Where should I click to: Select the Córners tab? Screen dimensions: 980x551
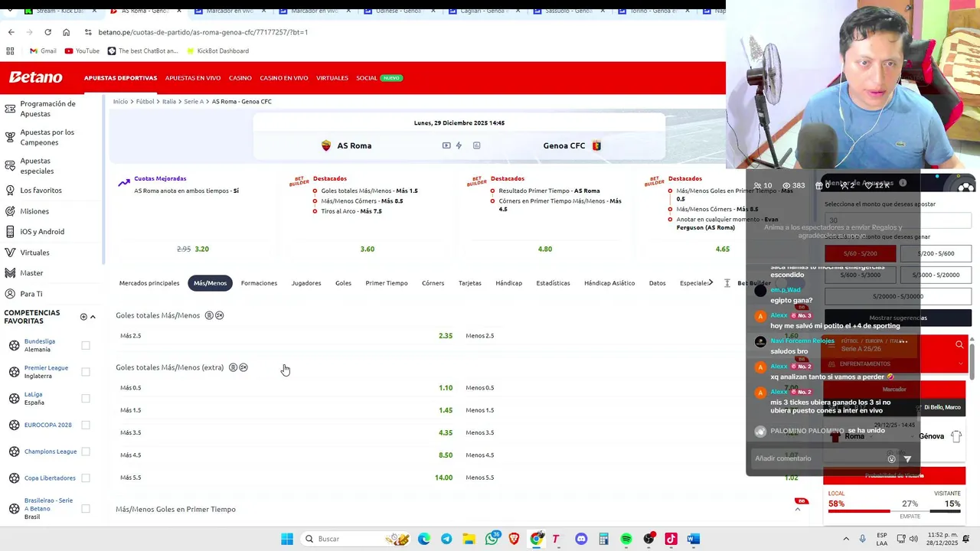(433, 283)
